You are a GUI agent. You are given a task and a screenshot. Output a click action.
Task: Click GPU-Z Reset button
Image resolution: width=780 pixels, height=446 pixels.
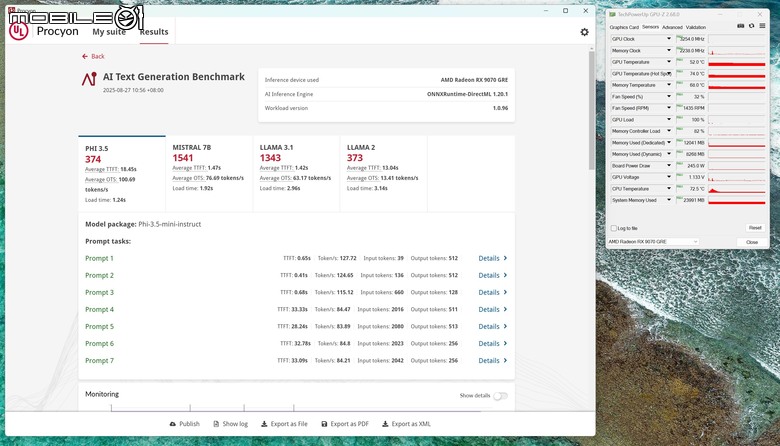755,228
